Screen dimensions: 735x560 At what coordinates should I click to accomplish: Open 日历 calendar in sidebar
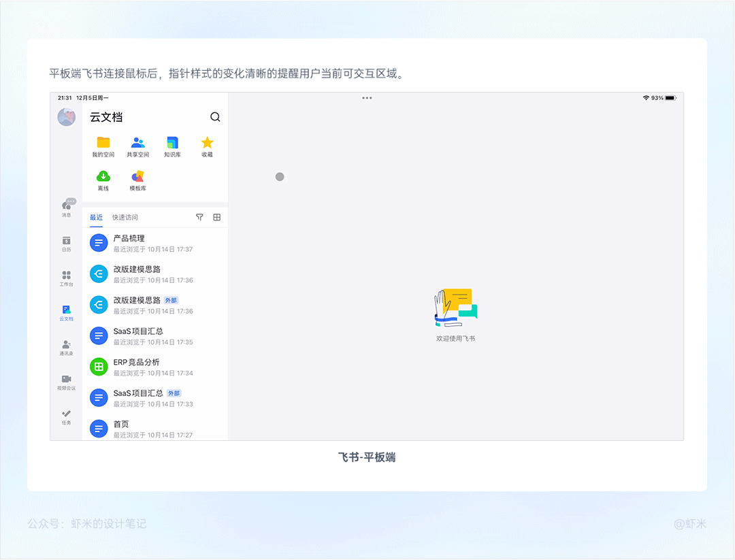(67, 242)
